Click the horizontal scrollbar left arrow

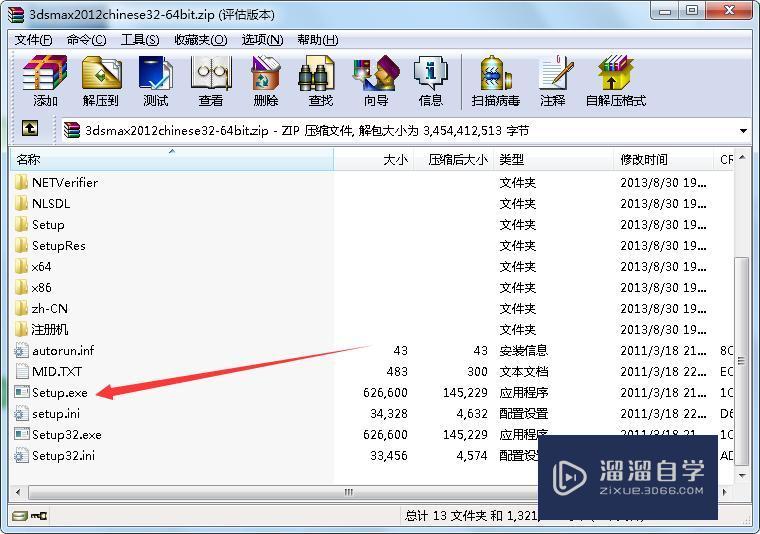click(18, 492)
